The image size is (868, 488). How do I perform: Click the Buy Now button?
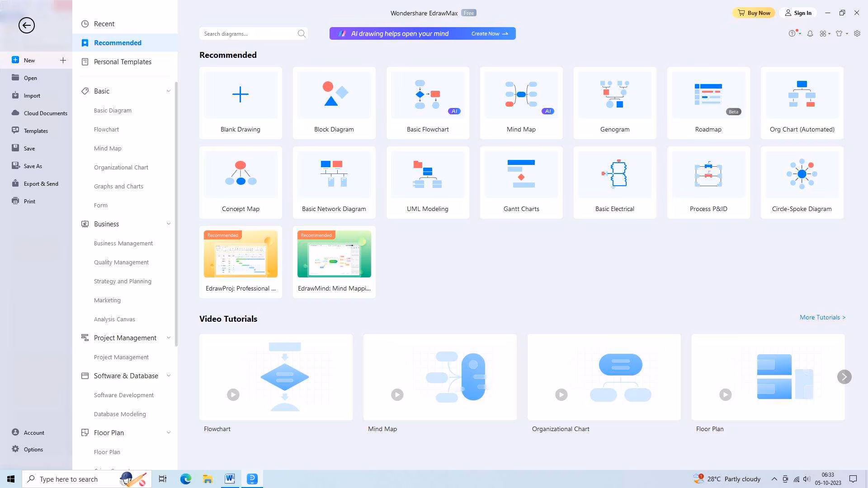754,13
